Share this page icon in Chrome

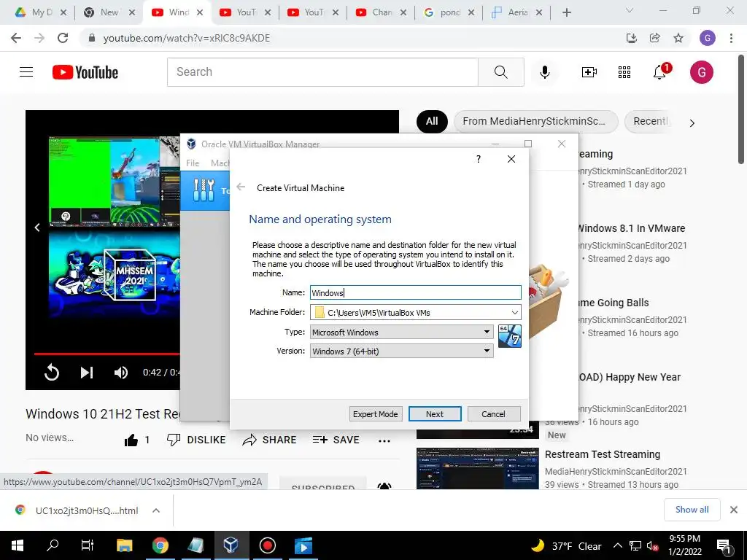(x=655, y=38)
